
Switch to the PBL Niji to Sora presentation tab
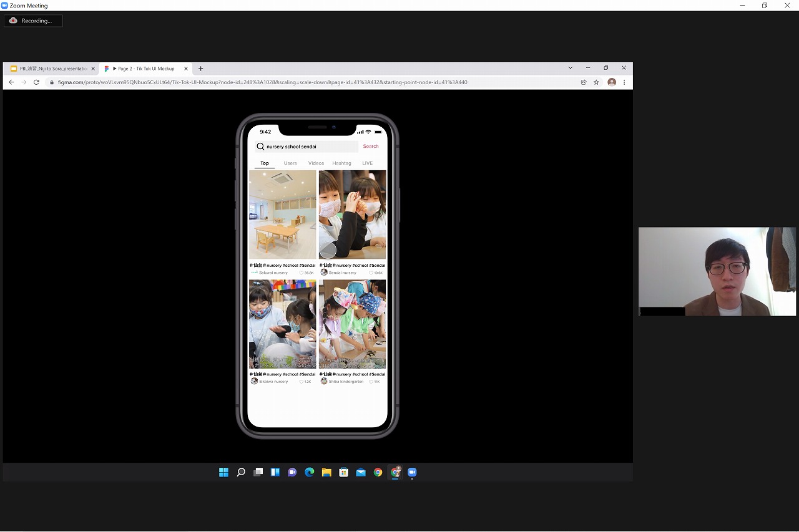pos(52,69)
